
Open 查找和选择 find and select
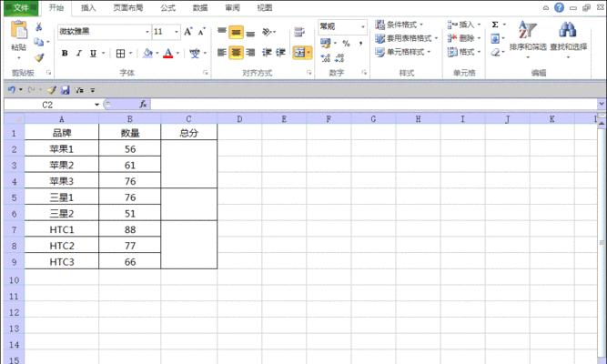point(568,39)
